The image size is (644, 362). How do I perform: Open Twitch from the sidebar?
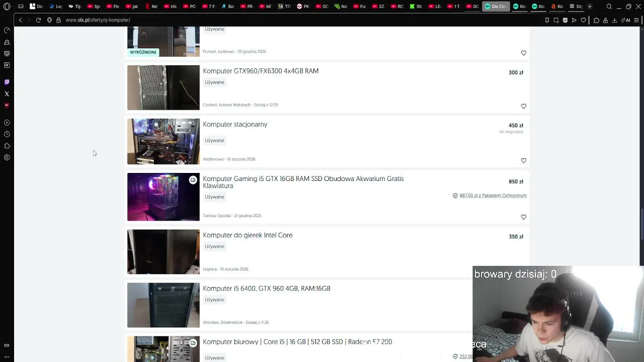(7, 82)
